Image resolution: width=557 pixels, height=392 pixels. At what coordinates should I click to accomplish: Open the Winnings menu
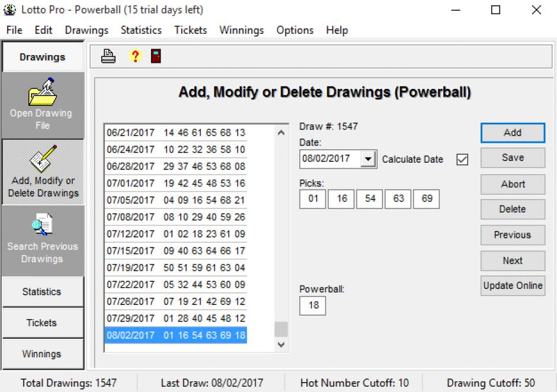click(x=242, y=30)
